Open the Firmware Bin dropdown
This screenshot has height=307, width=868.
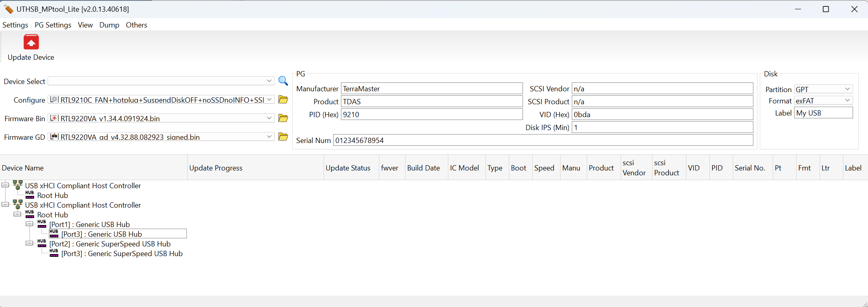[269, 118]
